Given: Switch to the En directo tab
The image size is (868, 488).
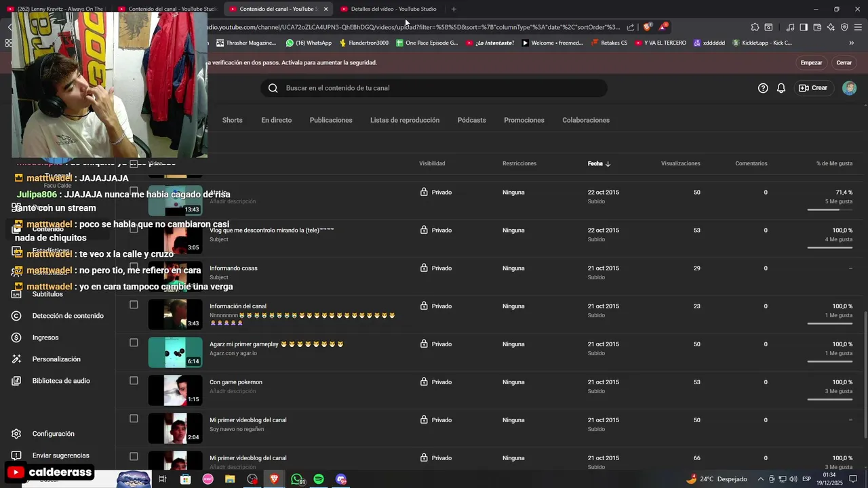Looking at the screenshot, I should coord(277,120).
